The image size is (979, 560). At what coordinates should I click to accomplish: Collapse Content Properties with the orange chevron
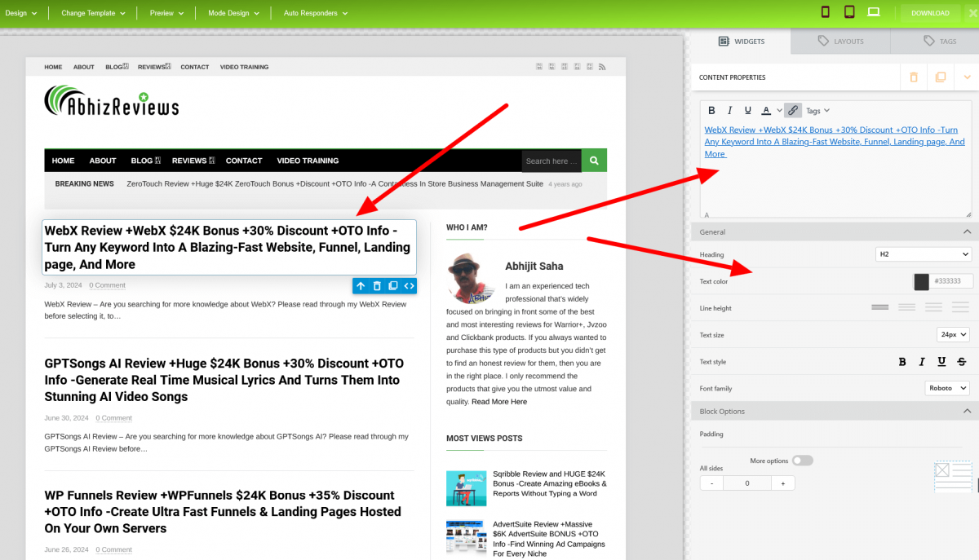pyautogui.click(x=968, y=77)
